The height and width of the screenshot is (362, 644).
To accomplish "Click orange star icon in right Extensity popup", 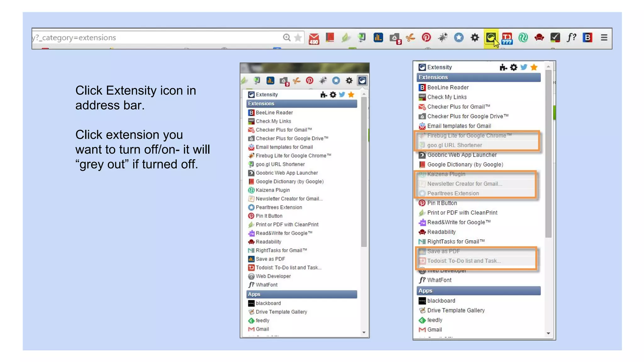I will tap(534, 67).
